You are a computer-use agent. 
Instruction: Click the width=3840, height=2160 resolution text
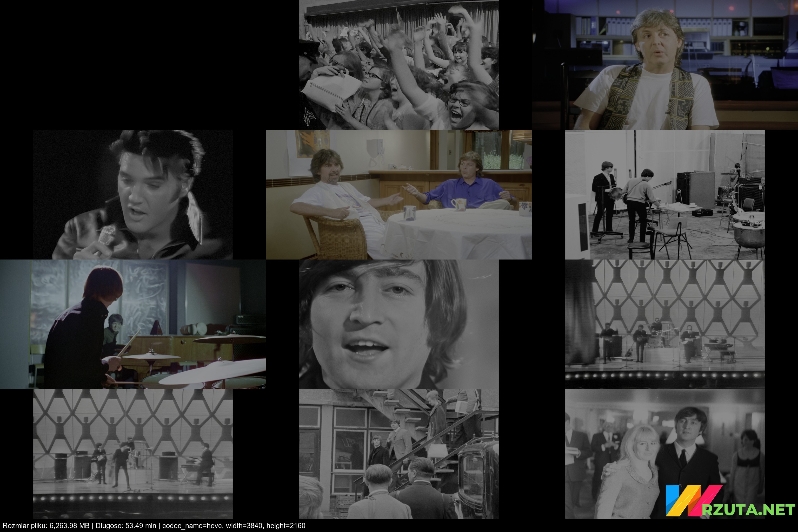point(266,526)
